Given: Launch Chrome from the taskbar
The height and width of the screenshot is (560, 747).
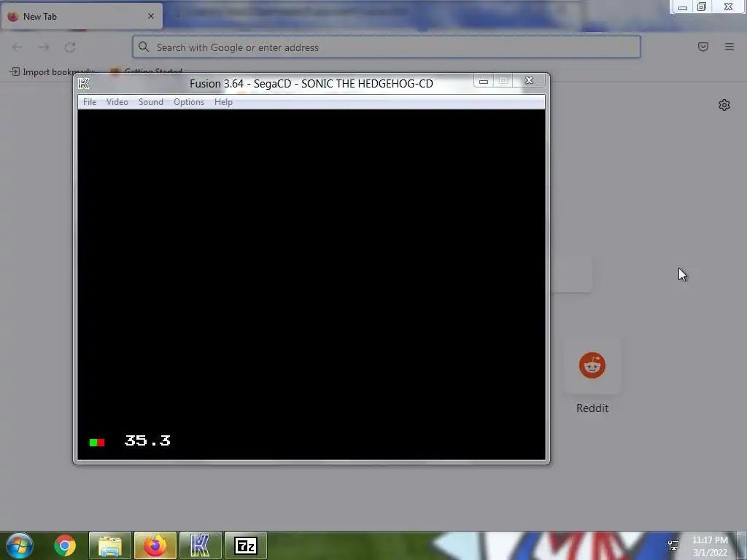Looking at the screenshot, I should point(65,545).
